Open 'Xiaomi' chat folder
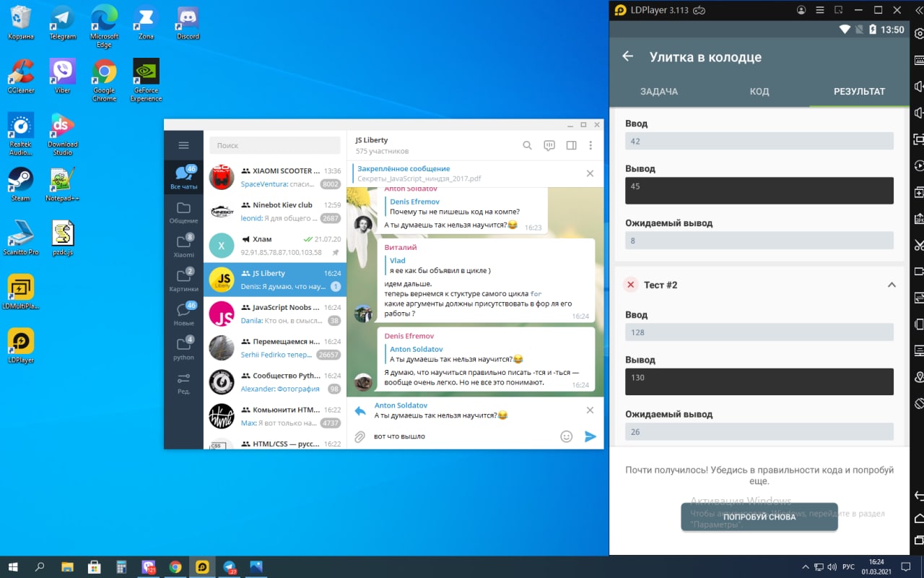Screen dimensions: 924x578 click(x=183, y=246)
